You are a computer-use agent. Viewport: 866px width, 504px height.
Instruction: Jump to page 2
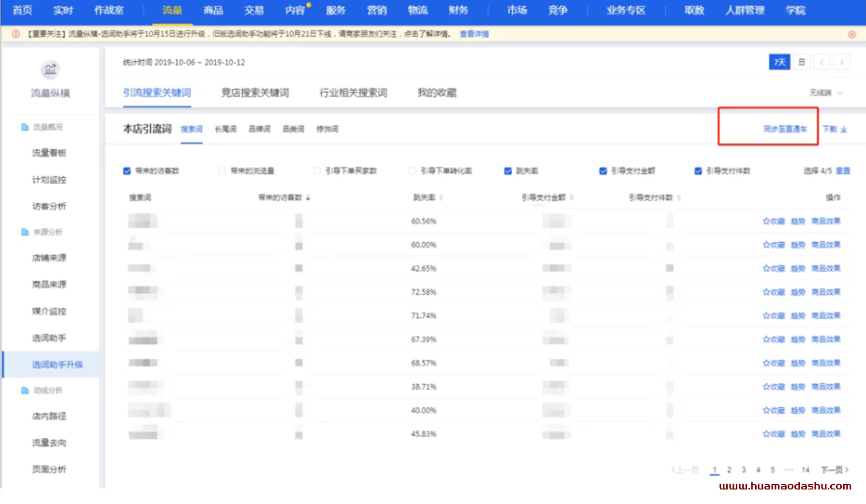point(729,470)
